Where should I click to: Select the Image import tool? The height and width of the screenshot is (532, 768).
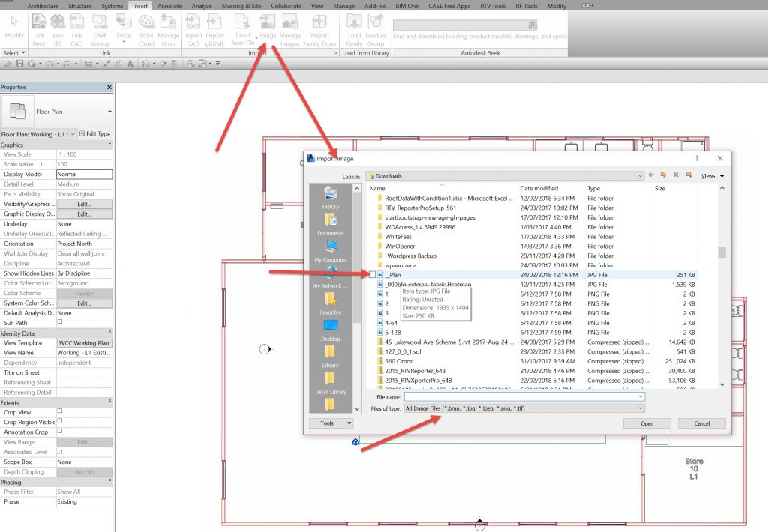[x=268, y=26]
